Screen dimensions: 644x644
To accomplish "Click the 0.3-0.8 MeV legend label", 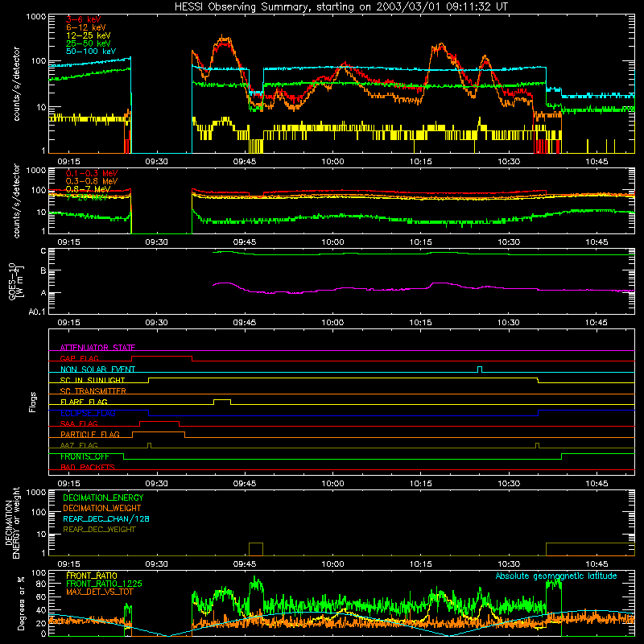I will coord(92,181).
